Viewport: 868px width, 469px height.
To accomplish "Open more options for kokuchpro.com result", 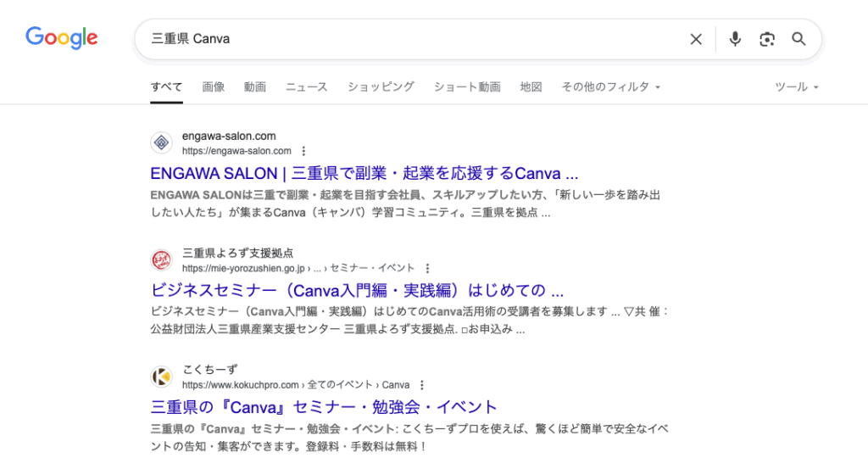I will (422, 385).
